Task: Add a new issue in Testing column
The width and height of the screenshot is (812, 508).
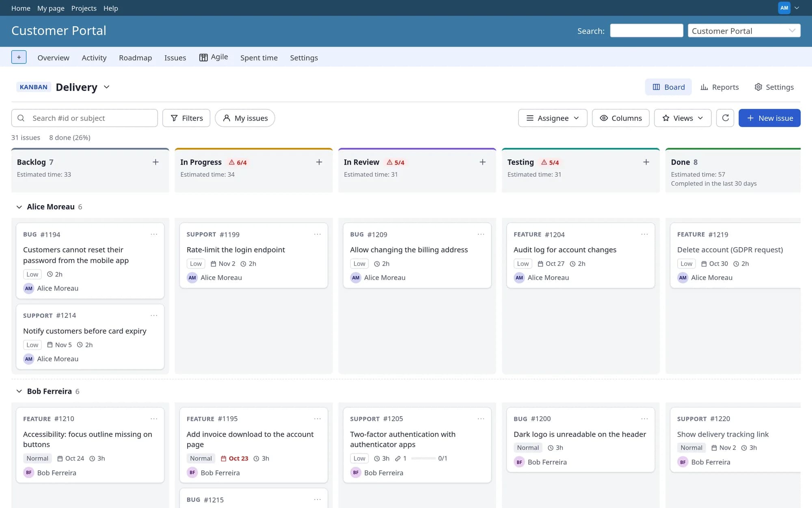Action: 646,162
